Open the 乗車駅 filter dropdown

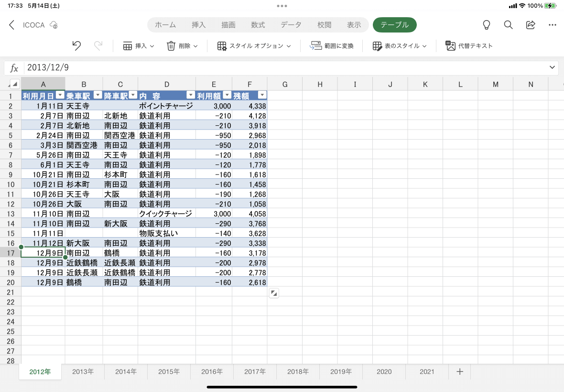[x=98, y=95]
